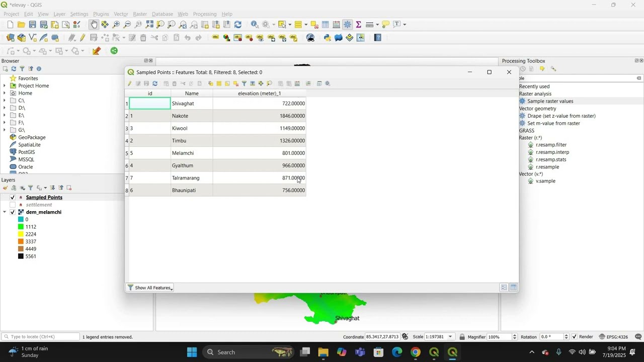
Task: Click the filter funnel in attribute table toolbar
Action: (x=244, y=83)
